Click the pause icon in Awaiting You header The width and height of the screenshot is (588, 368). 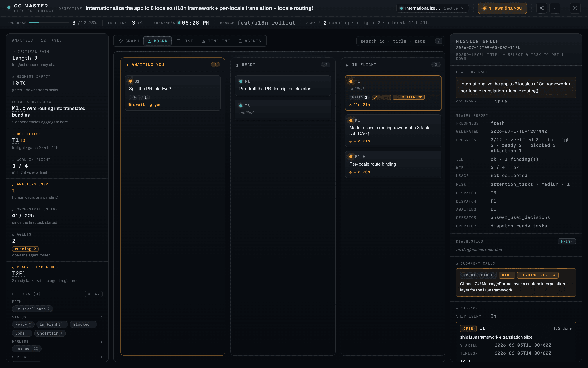127,65
